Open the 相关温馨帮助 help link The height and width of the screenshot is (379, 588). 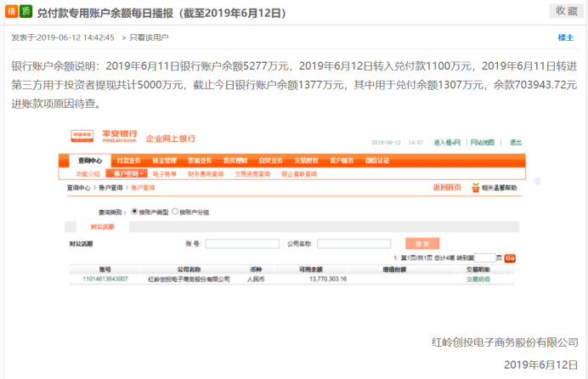499,188
